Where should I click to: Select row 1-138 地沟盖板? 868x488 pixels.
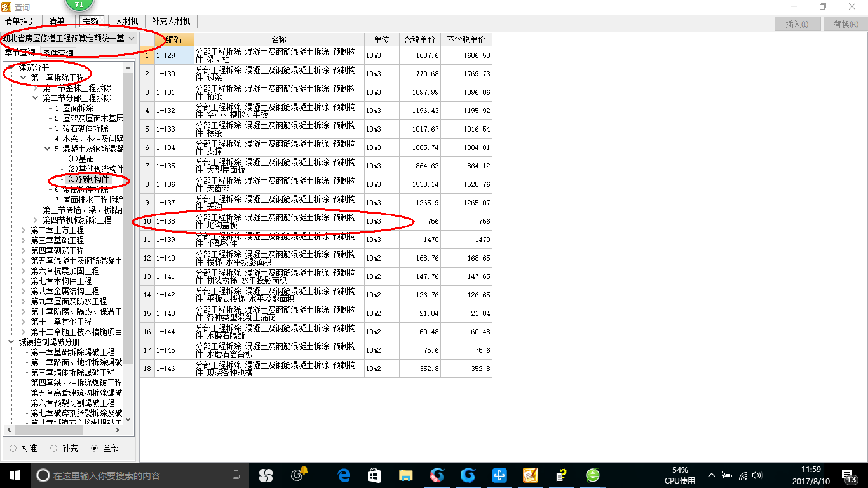click(x=316, y=221)
